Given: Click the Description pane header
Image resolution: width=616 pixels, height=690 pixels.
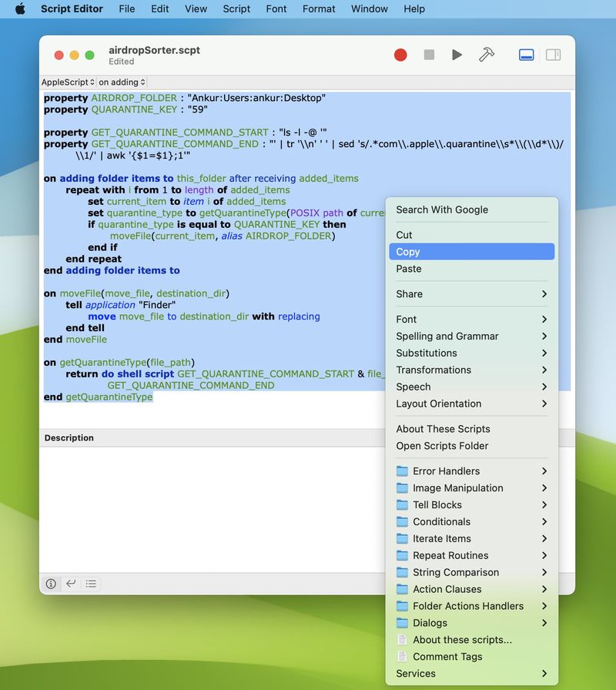Looking at the screenshot, I should tap(69, 438).
